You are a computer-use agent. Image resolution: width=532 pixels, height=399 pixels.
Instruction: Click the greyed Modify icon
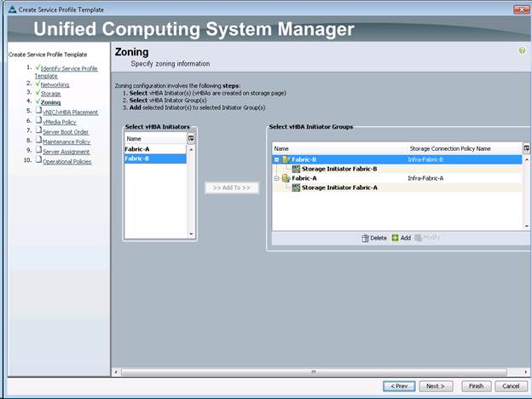418,238
